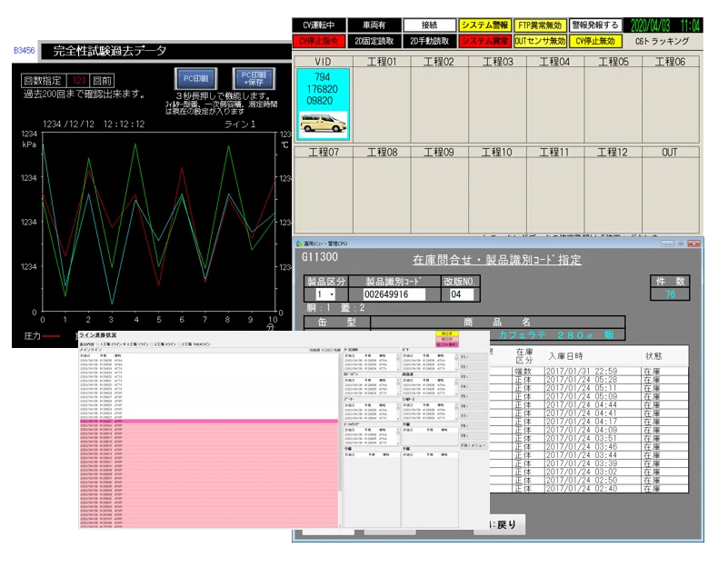
Task: Toggle the CV停止無効 switch
Action: pyautogui.click(x=595, y=41)
